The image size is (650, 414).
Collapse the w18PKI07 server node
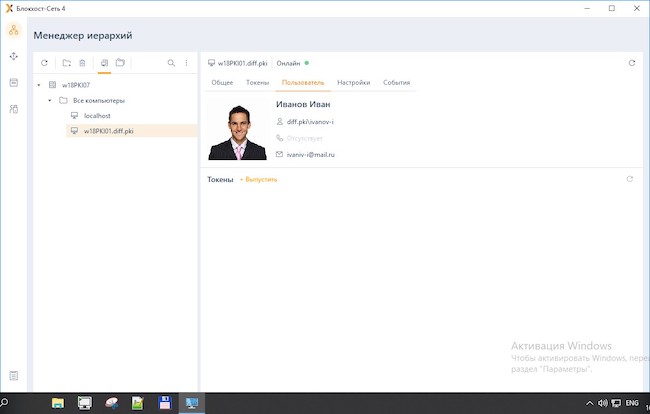[x=38, y=85]
